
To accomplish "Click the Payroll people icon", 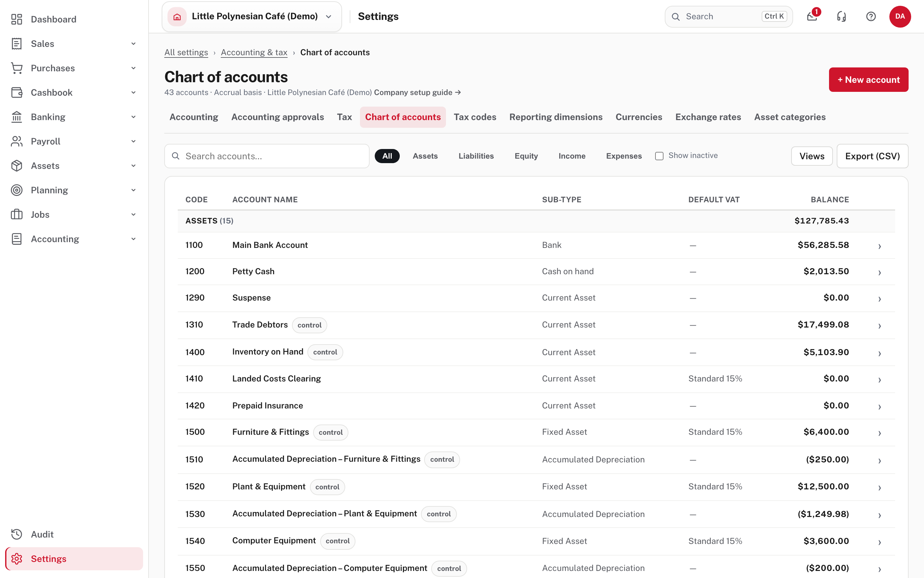I will tap(16, 141).
